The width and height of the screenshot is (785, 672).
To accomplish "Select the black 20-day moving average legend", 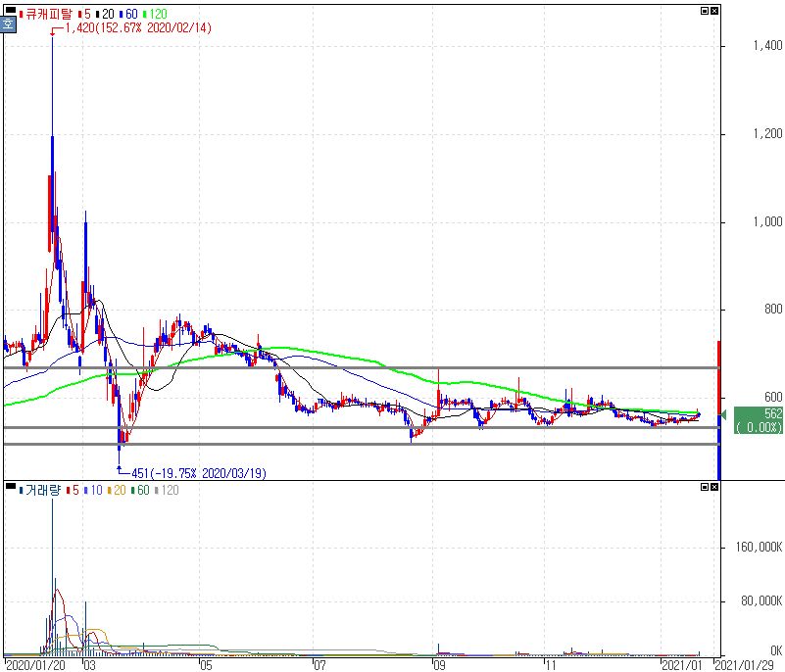I will click(105, 14).
